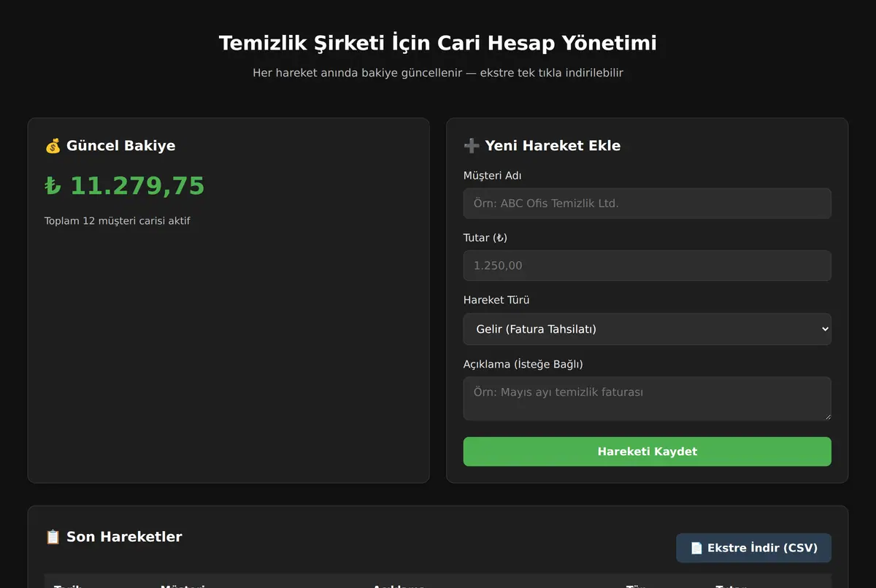876x588 pixels.
Task: Focus the Tutar (₺) amount field
Action: [x=647, y=266]
